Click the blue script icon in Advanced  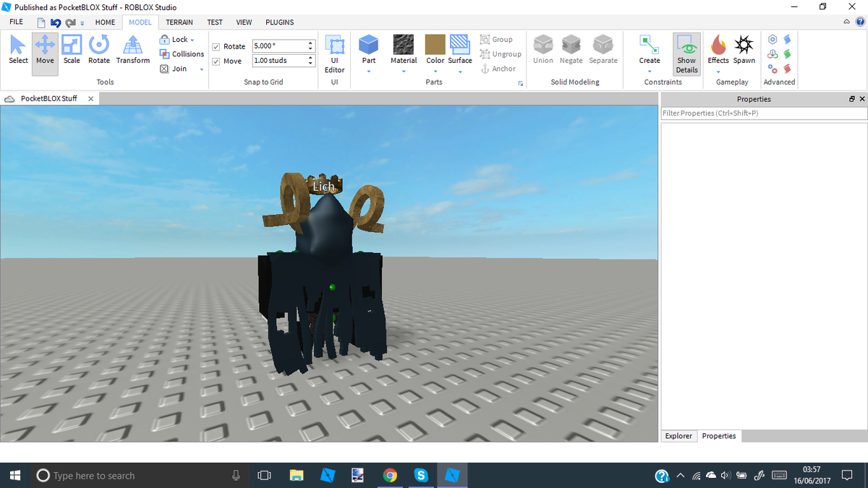[x=788, y=39]
